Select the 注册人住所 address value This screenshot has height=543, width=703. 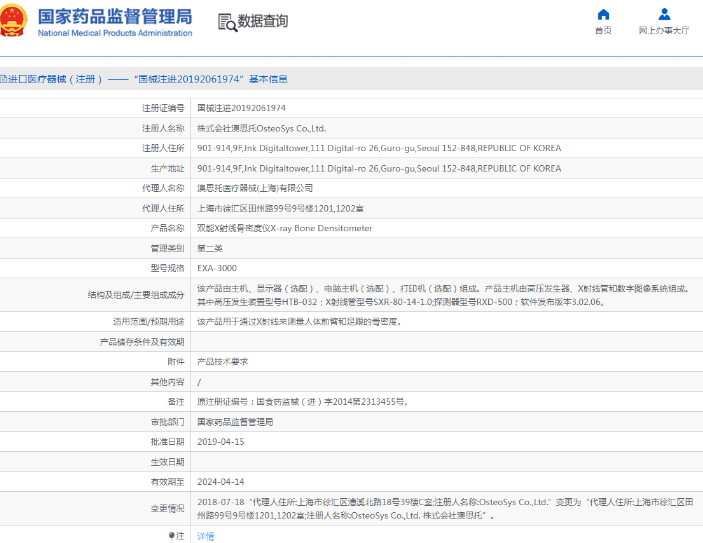pos(379,148)
